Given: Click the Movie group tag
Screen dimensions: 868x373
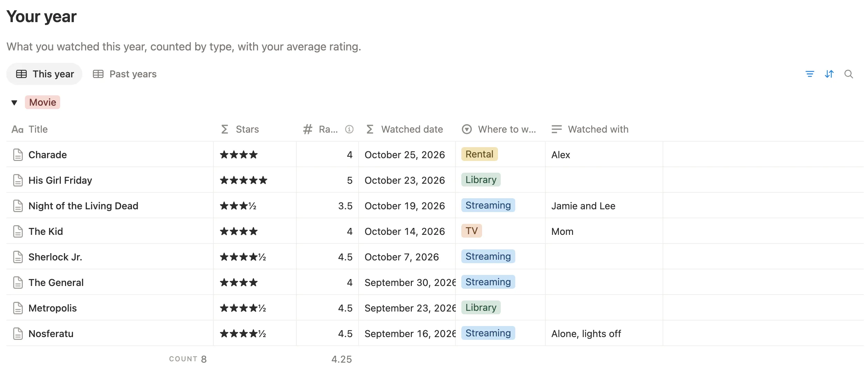Looking at the screenshot, I should coord(43,102).
